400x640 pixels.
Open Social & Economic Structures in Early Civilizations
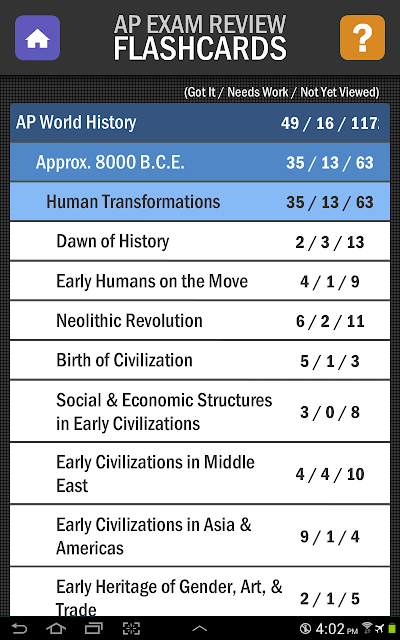pyautogui.click(x=200, y=411)
